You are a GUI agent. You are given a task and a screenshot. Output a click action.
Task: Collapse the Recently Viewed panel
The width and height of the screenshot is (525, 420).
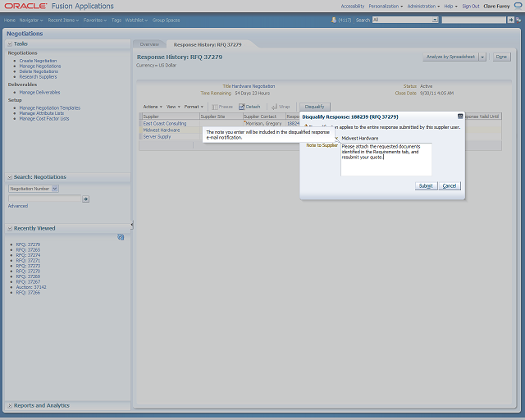tap(10, 228)
